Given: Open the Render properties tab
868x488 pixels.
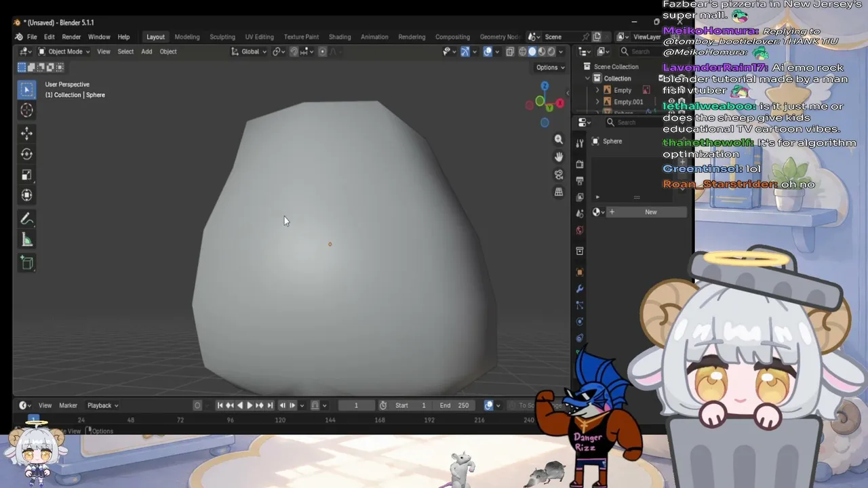Looking at the screenshot, I should point(580,164).
